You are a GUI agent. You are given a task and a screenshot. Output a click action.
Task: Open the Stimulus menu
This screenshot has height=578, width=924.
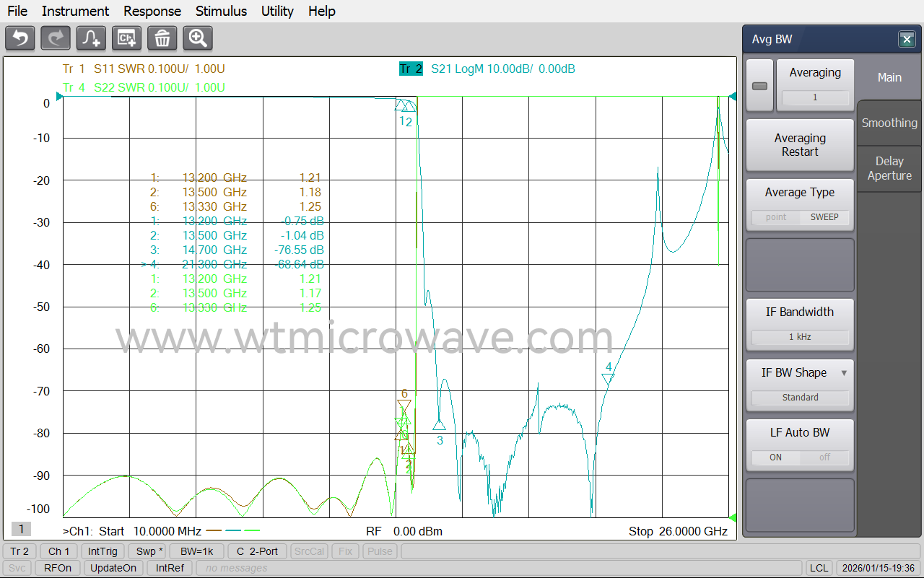221,11
